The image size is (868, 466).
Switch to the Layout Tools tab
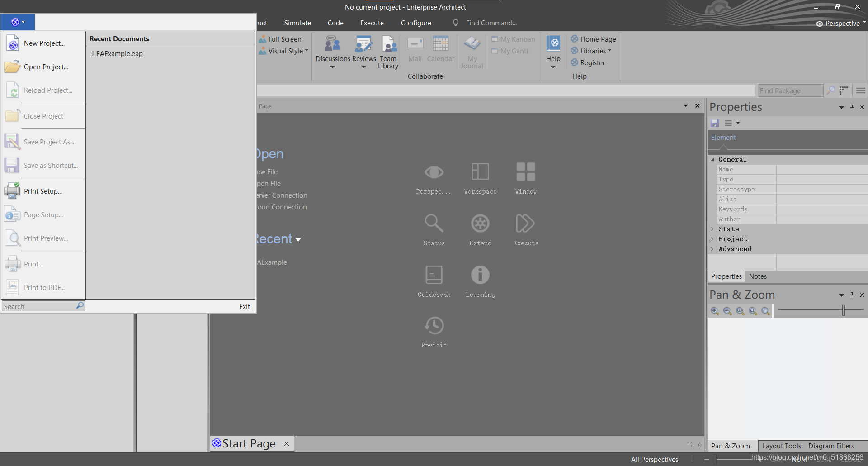point(782,446)
